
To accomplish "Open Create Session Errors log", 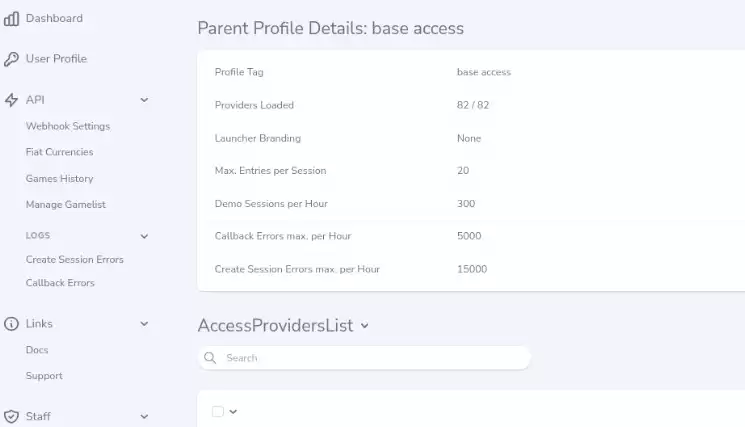I will click(x=75, y=260).
